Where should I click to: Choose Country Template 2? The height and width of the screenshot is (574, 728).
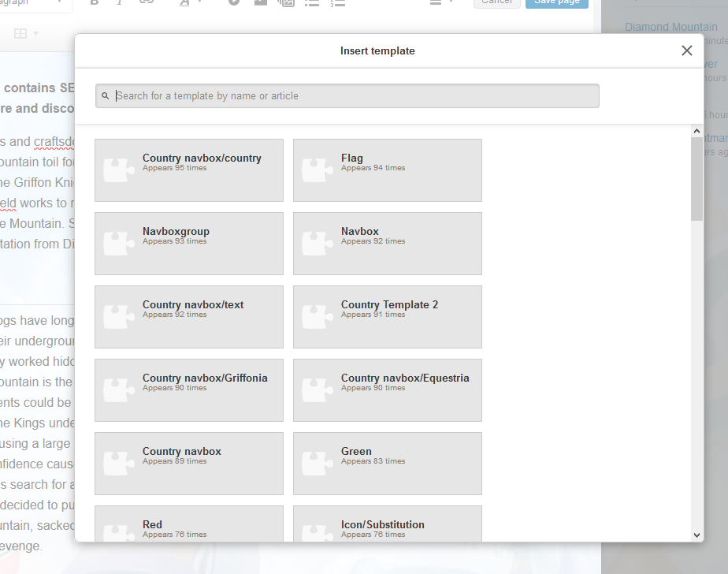pyautogui.click(x=388, y=317)
